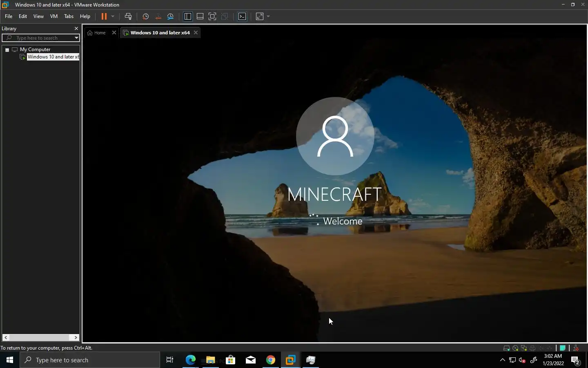This screenshot has height=368, width=588.
Task: Collapse the My Computer tree node
Action: pos(7,49)
